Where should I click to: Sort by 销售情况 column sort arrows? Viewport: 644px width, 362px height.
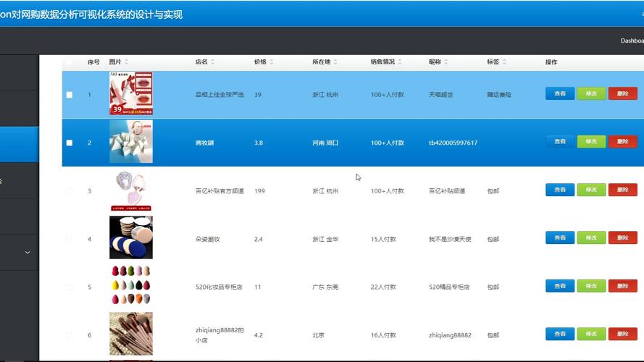point(400,62)
